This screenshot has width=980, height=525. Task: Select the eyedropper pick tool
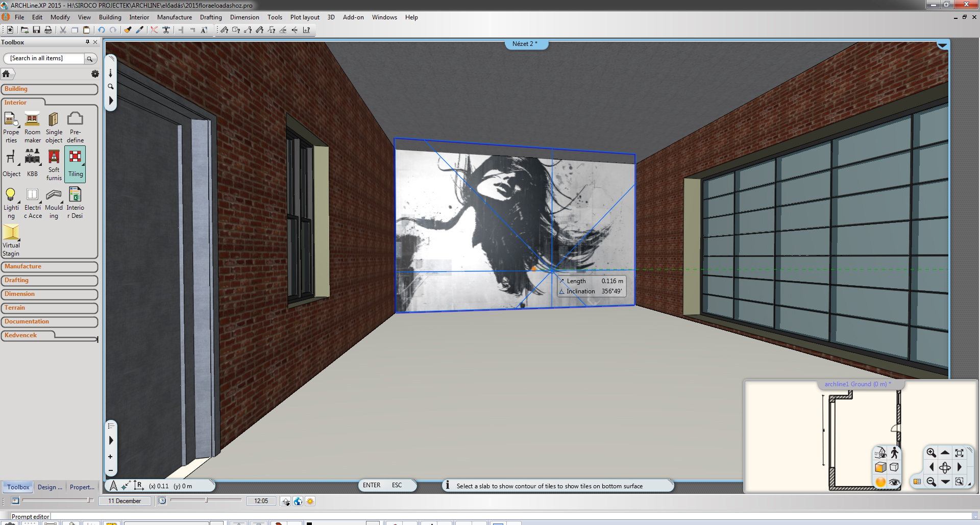click(140, 30)
